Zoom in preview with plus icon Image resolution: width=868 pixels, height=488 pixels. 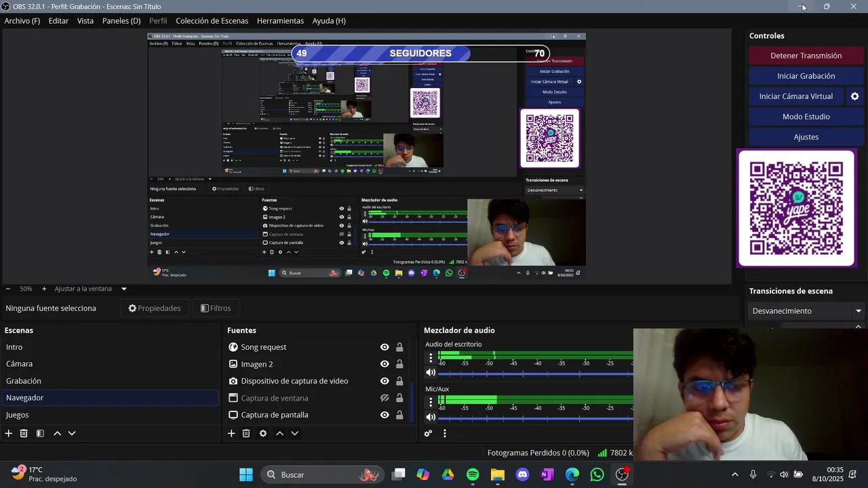pos(44,289)
